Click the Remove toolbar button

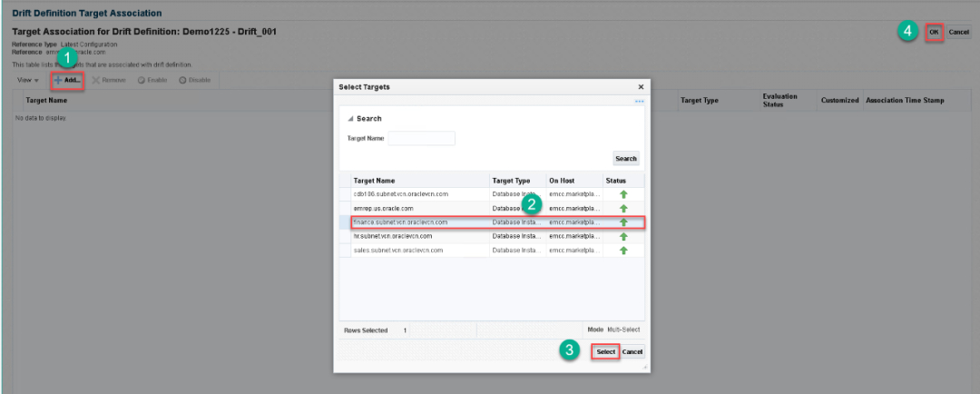pyautogui.click(x=108, y=80)
